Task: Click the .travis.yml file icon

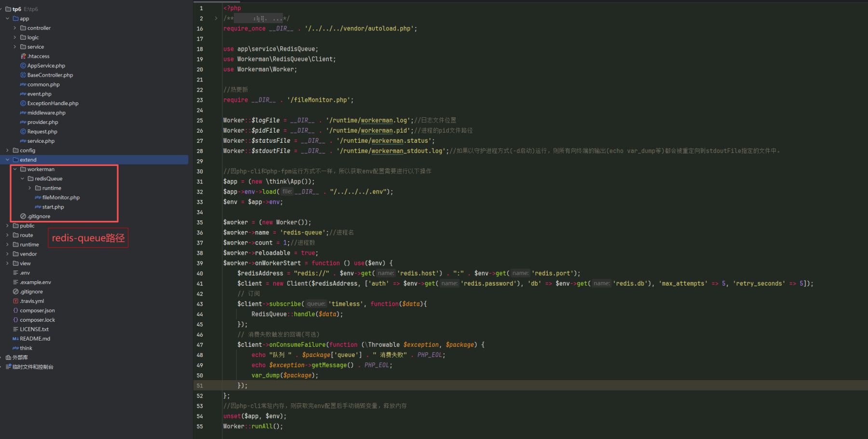Action: (x=15, y=301)
